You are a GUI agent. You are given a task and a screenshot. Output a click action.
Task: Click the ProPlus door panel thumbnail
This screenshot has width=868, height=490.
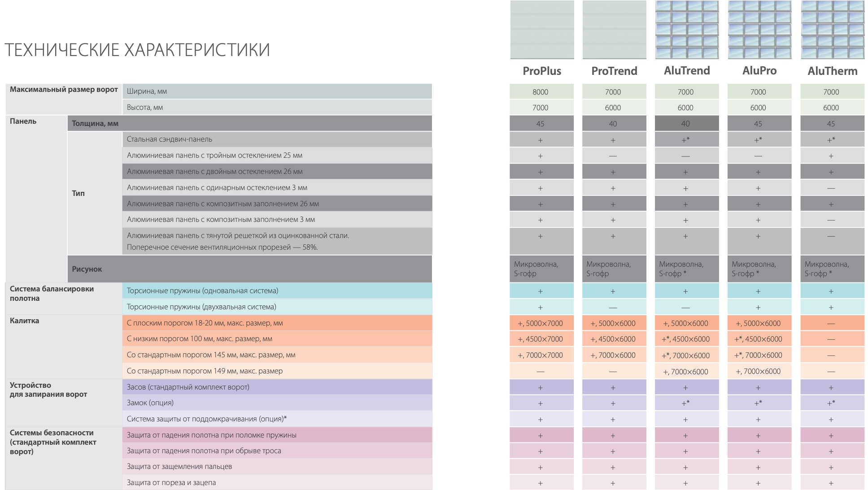click(x=542, y=30)
